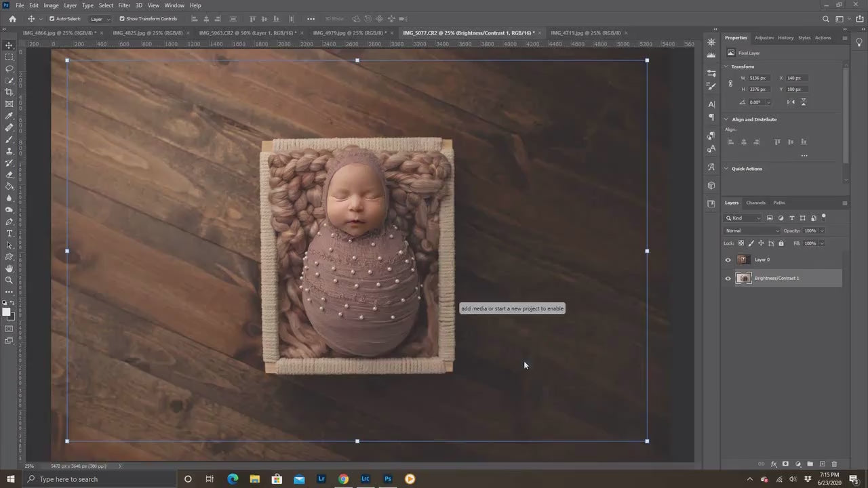Select the Hand tool
The image size is (868, 488).
pyautogui.click(x=9, y=268)
